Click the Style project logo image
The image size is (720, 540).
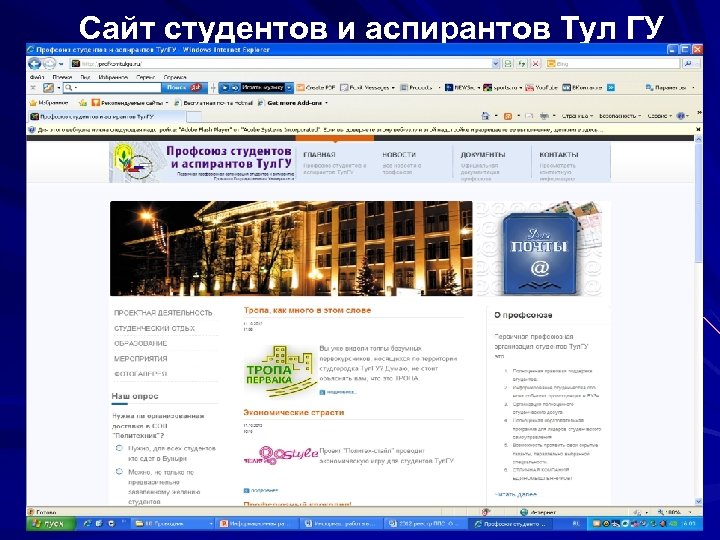[280, 455]
